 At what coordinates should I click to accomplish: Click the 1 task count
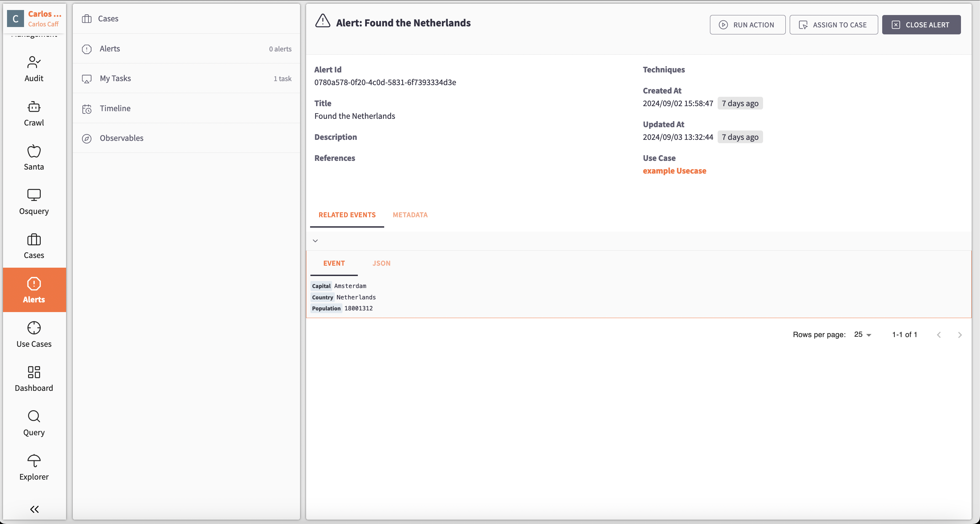click(x=282, y=79)
